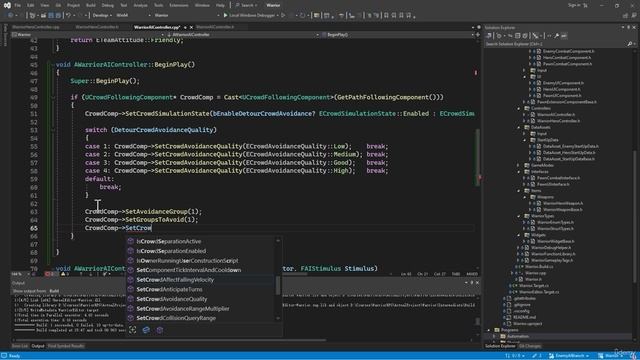Collapse the Widgets folder in Solution Explorer
Image resolution: width=640 pixels, height=360 pixels.
coord(519,235)
